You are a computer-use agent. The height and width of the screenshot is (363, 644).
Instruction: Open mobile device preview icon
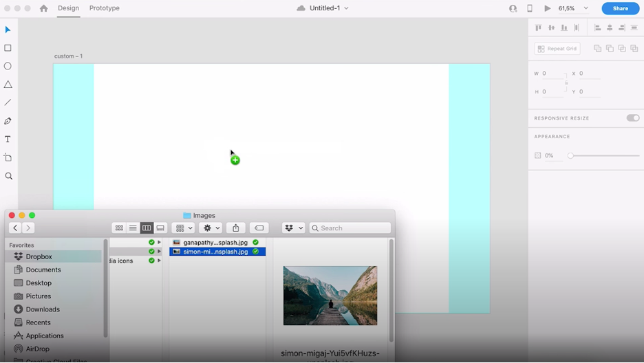tap(530, 8)
